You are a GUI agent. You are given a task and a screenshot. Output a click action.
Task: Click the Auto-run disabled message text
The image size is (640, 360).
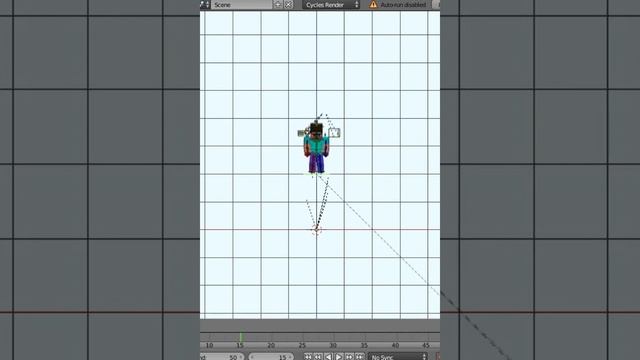tap(403, 5)
